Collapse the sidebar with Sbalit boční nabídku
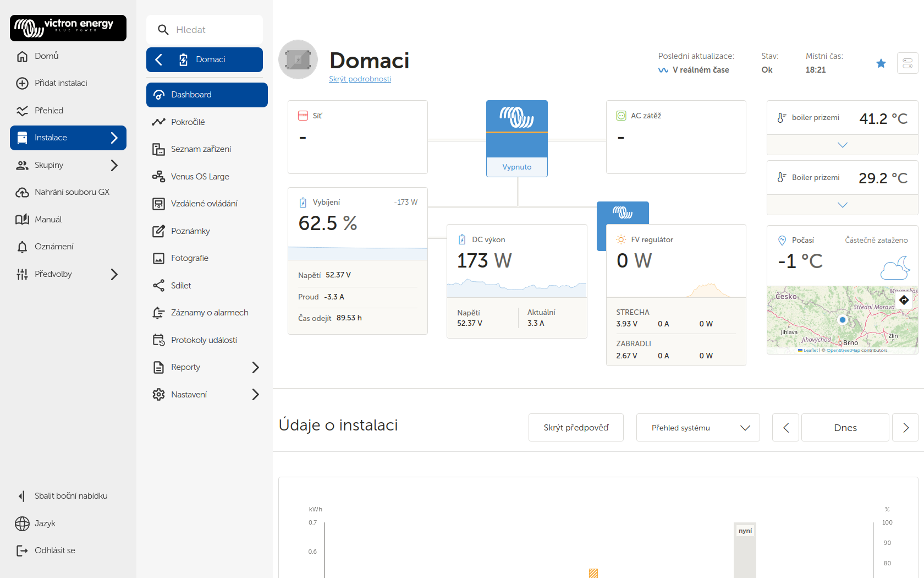924x578 pixels. point(71,496)
